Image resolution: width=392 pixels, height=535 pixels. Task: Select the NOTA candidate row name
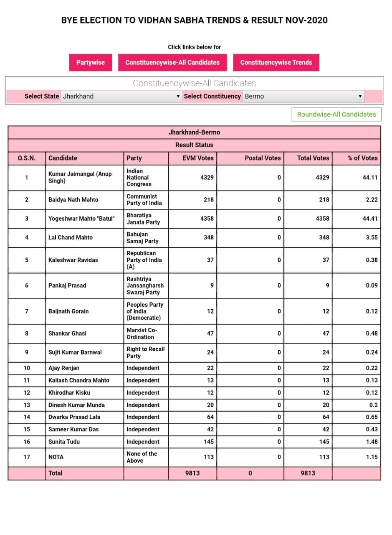56,457
